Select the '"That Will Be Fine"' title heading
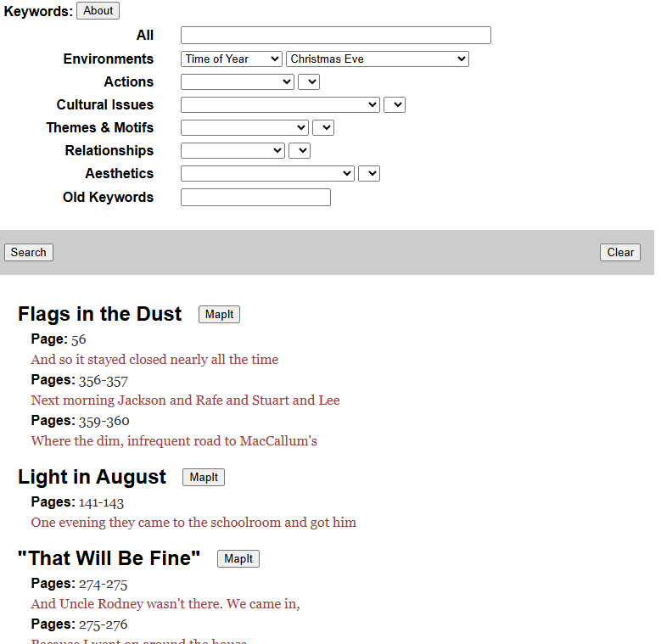 coord(109,558)
